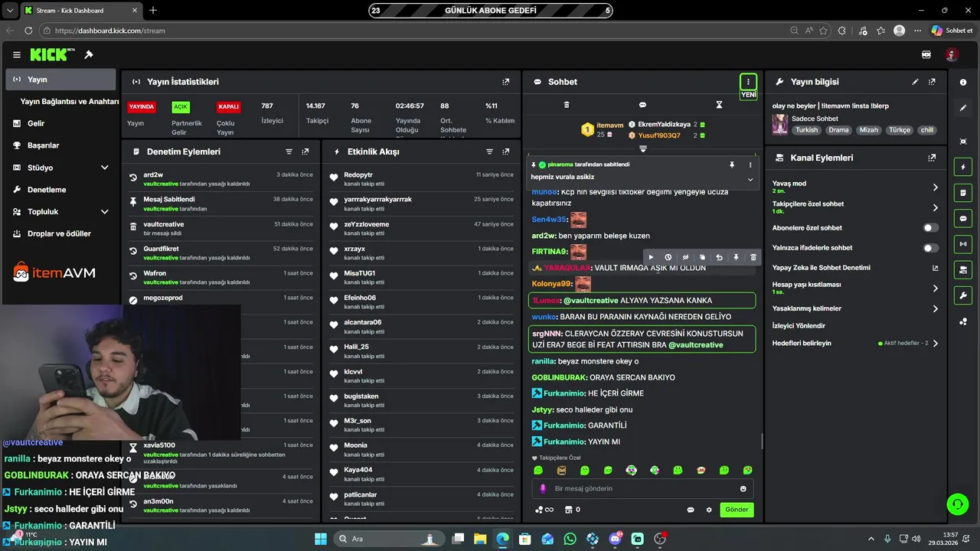
Task: Click the info icon in right sidebar
Action: [x=963, y=82]
